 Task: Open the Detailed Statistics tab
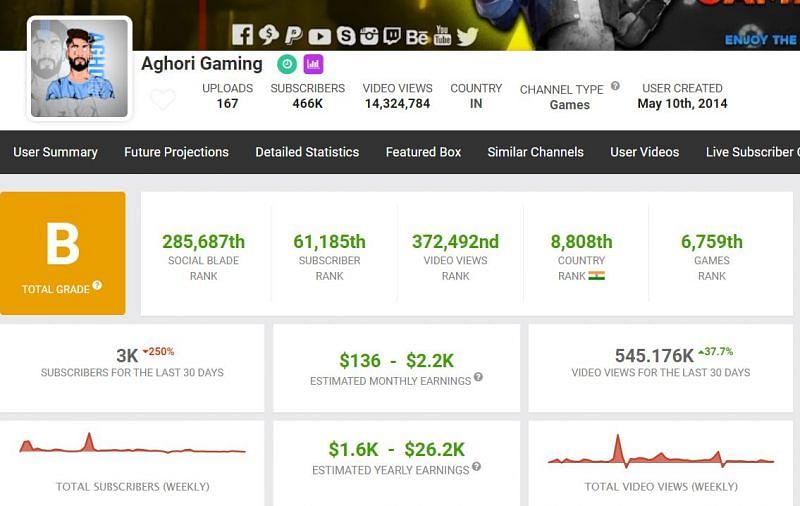307,152
